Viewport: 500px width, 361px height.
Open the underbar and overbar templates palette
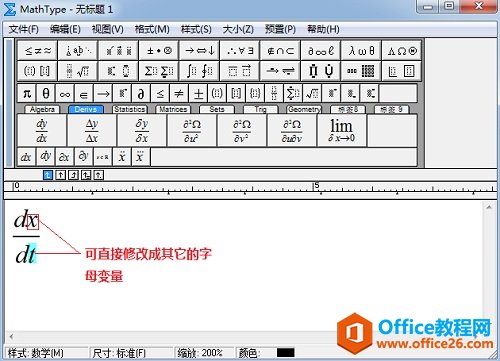coord(240,71)
